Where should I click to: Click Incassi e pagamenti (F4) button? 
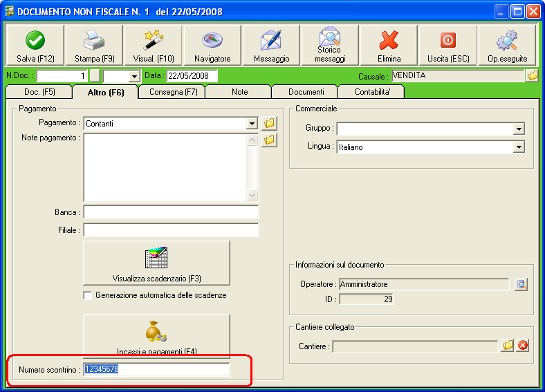156,335
